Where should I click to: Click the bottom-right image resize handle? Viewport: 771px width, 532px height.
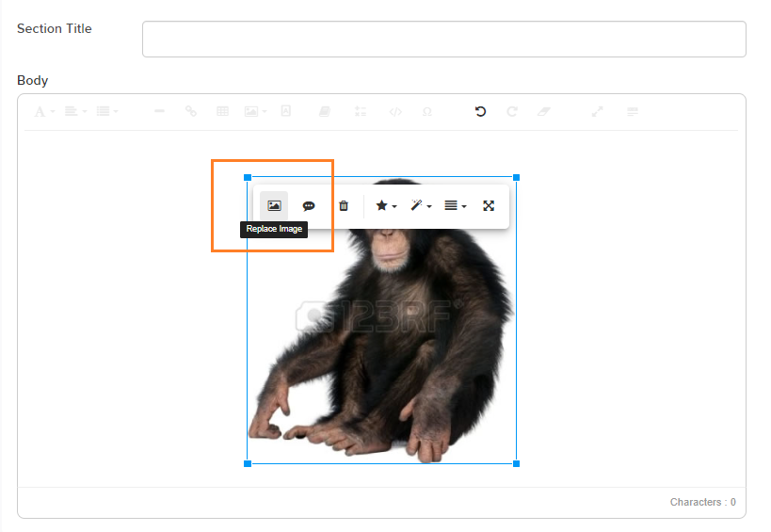pos(516,463)
